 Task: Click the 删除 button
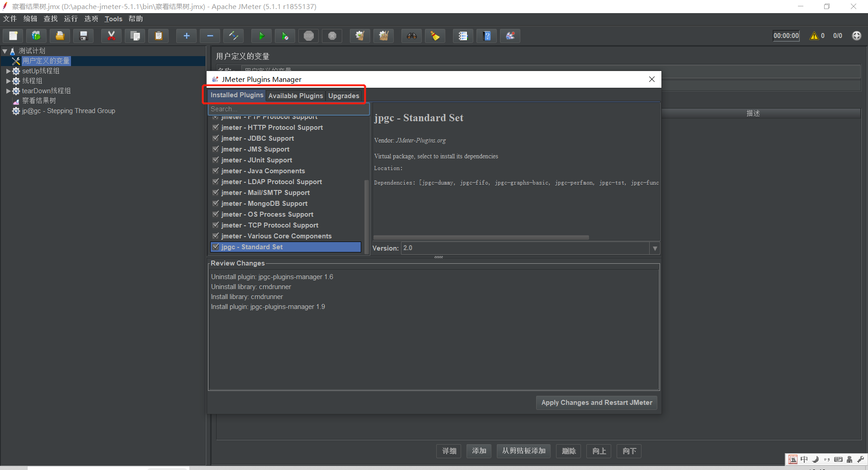pyautogui.click(x=569, y=451)
